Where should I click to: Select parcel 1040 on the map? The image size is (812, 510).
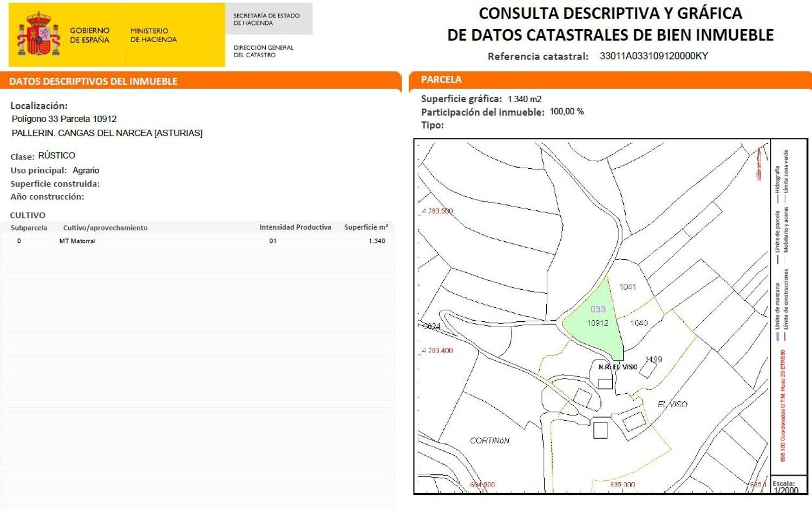point(639,323)
